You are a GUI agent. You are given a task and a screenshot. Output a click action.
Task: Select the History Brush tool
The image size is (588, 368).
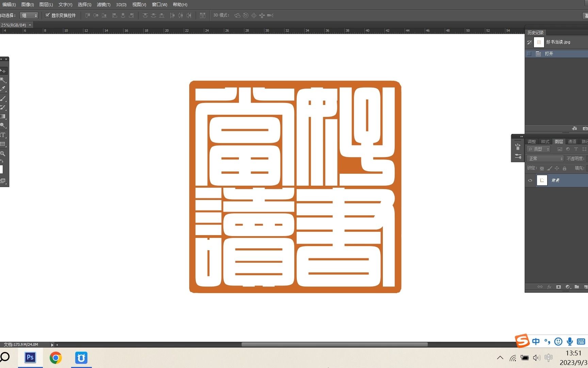click(x=3, y=107)
